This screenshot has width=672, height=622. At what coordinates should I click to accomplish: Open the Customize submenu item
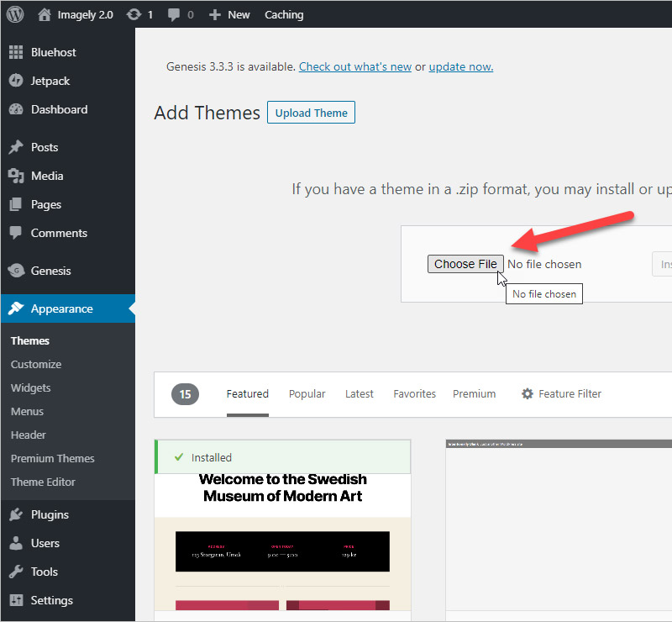click(x=36, y=364)
